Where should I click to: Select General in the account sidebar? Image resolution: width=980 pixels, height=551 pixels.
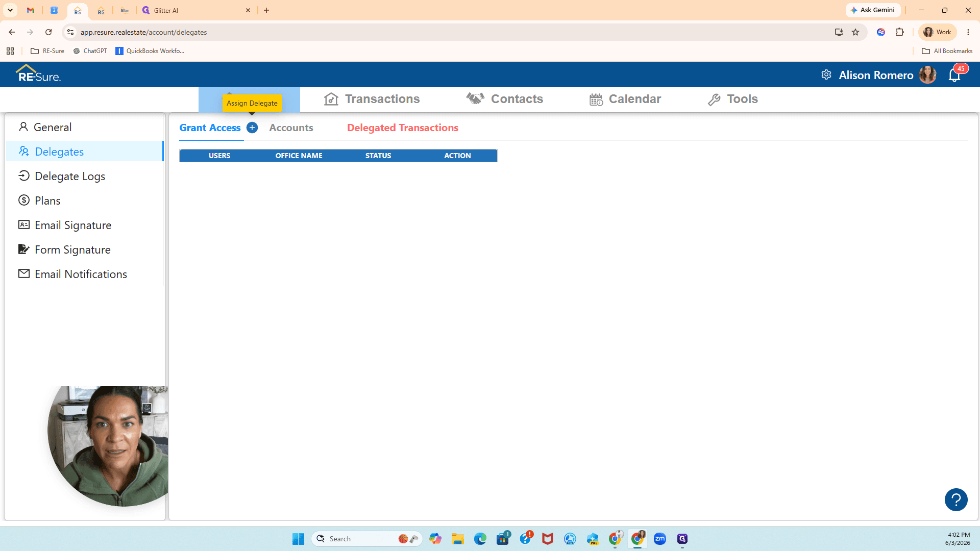coord(85,127)
